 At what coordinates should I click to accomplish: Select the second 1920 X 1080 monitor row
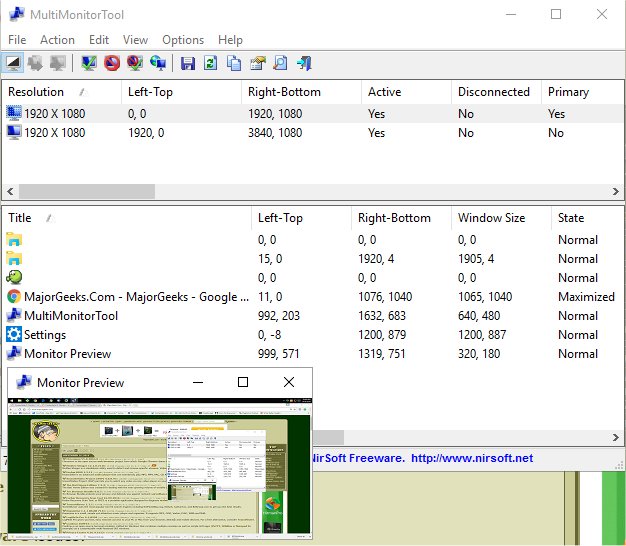point(55,133)
